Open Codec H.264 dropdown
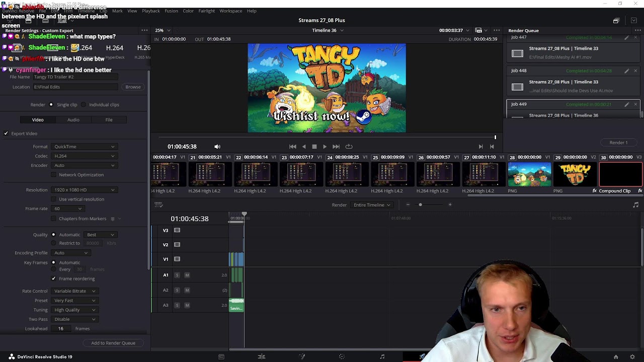The width and height of the screenshot is (644, 362). pyautogui.click(x=84, y=156)
